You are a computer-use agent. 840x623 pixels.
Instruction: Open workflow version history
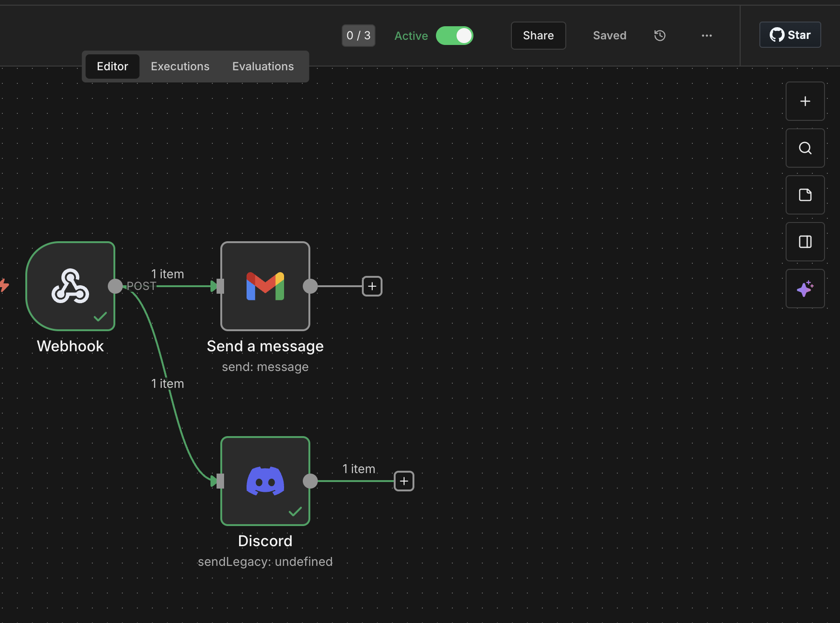(660, 36)
